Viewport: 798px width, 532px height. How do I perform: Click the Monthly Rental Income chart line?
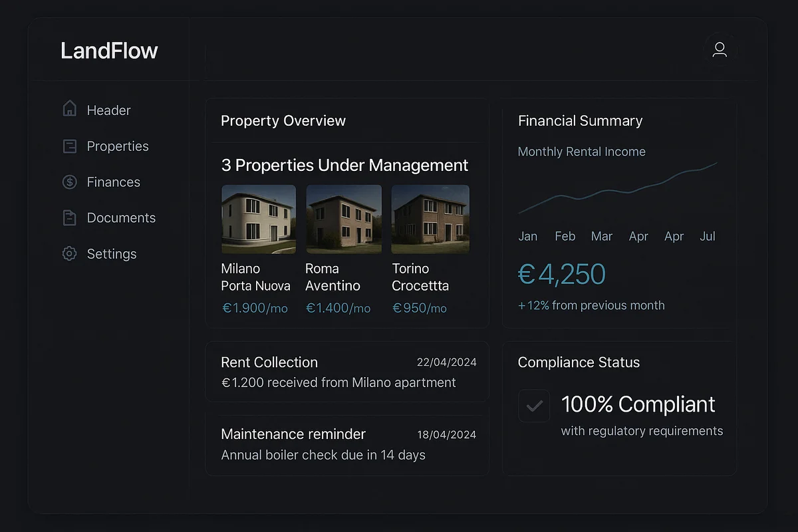coord(618,193)
